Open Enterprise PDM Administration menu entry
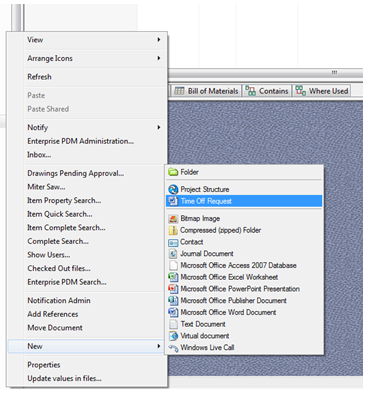Viewport: 380px width, 394px height. [x=80, y=141]
